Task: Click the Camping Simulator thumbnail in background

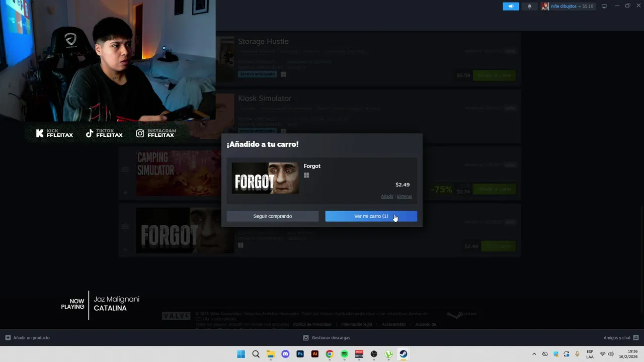Action: (178, 173)
